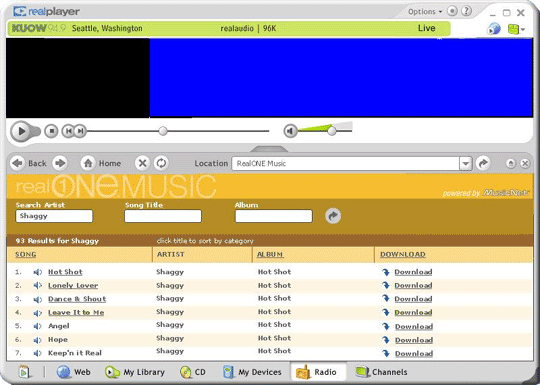Expand the Location dropdown arrow
The image size is (540, 385).
pyautogui.click(x=466, y=164)
